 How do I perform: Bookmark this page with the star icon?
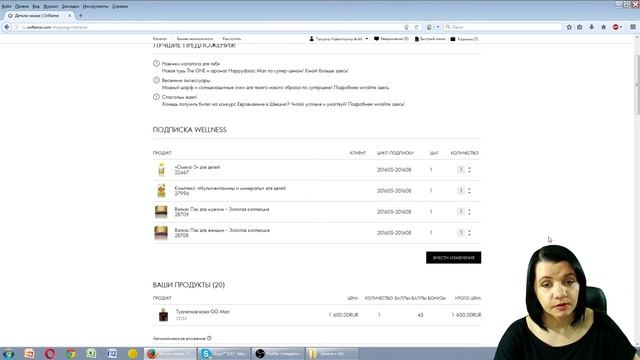[x=569, y=27]
